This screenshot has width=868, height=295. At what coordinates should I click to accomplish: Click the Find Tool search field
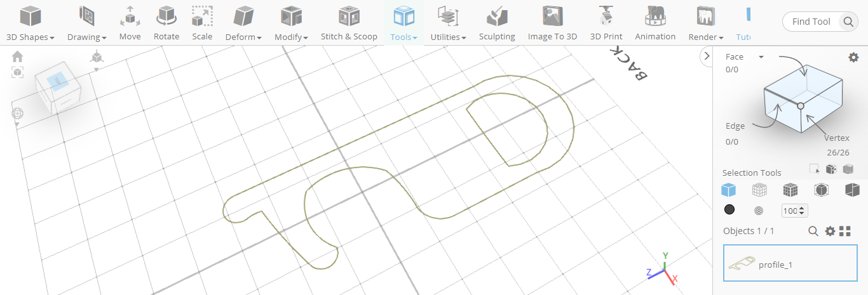(811, 22)
